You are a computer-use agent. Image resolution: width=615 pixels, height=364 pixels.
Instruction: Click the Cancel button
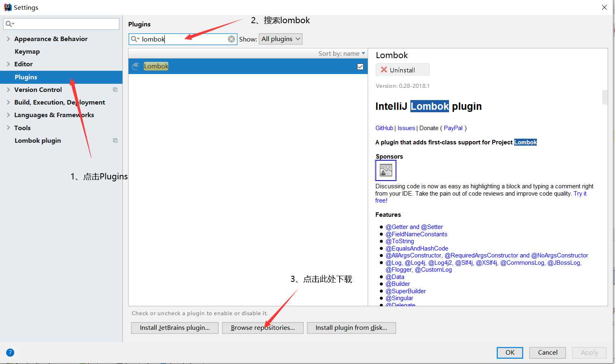pos(548,353)
